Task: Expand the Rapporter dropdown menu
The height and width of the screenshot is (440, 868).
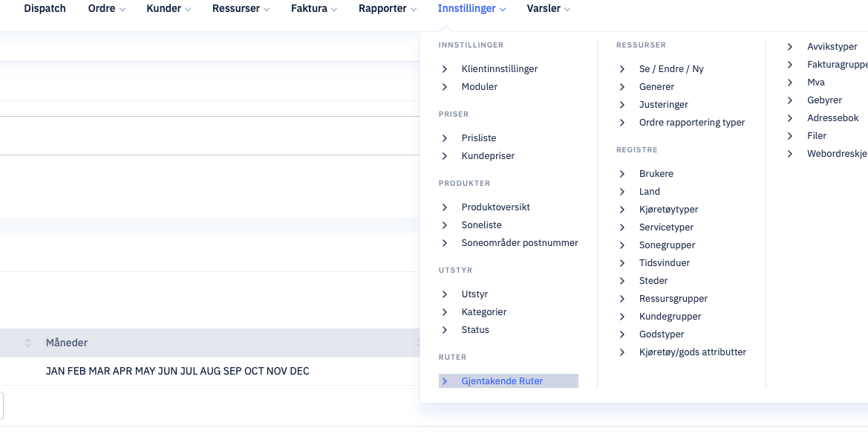Action: click(x=388, y=9)
